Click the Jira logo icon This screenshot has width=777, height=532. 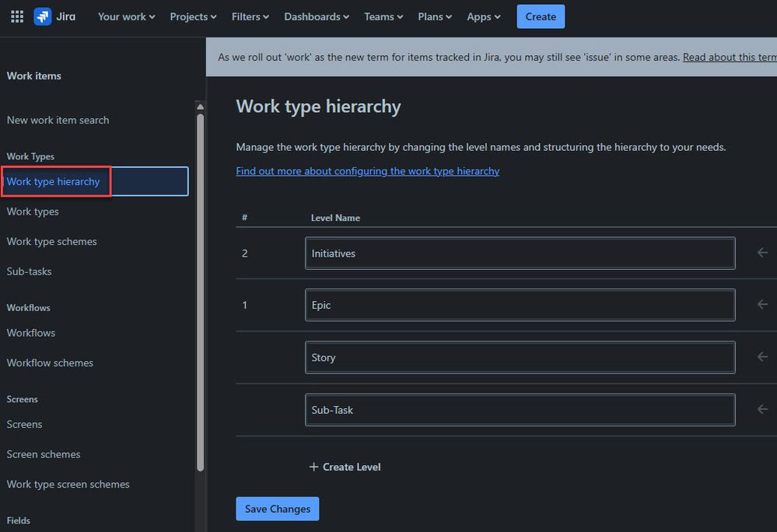[x=43, y=16]
